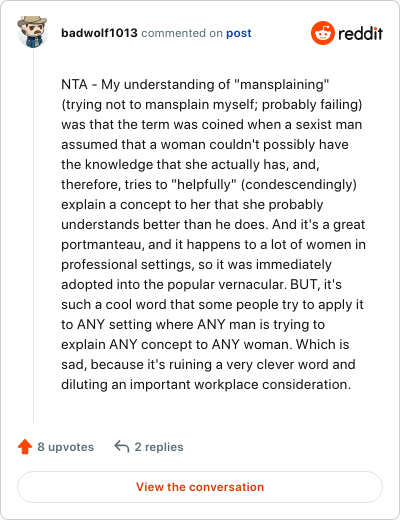Viewport: 400px width, 520px height.
Task: Click the "commented on" header text
Action: tap(182, 33)
